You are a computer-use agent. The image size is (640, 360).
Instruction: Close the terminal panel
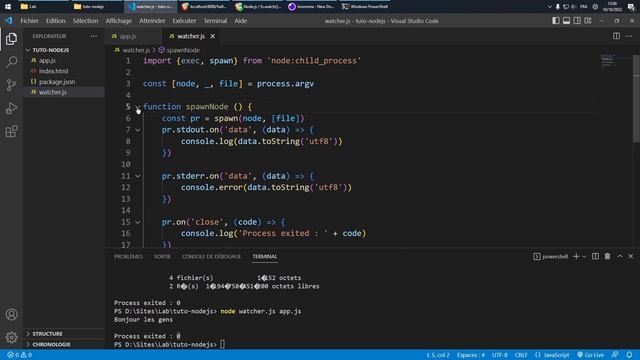click(x=631, y=256)
